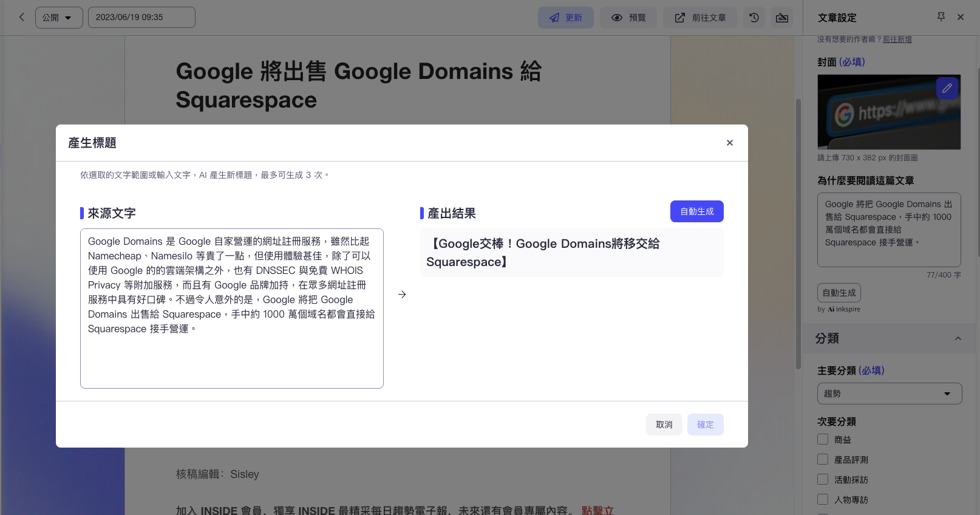This screenshot has width=980, height=515.
Task: Click the publish date field 2023/06/19 09:35
Action: click(141, 18)
